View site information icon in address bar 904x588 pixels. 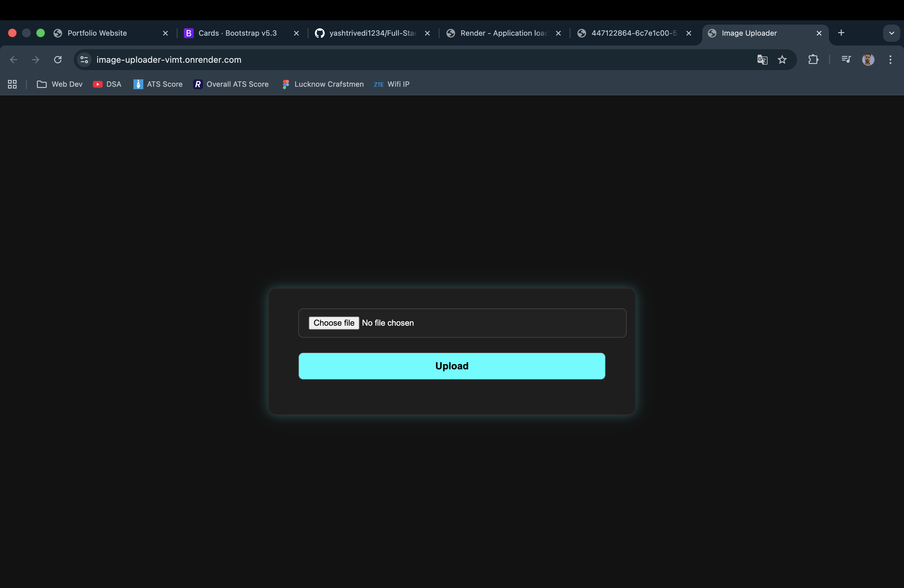[84, 60]
